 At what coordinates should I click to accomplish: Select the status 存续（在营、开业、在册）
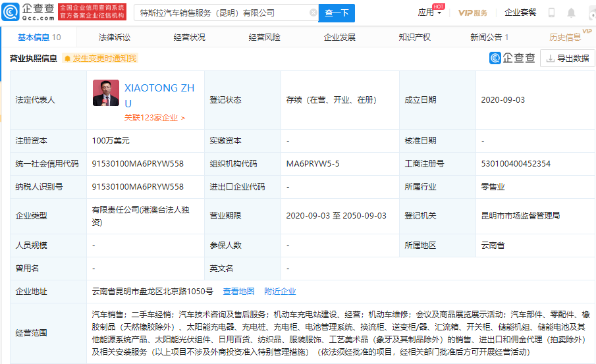pos(331,100)
